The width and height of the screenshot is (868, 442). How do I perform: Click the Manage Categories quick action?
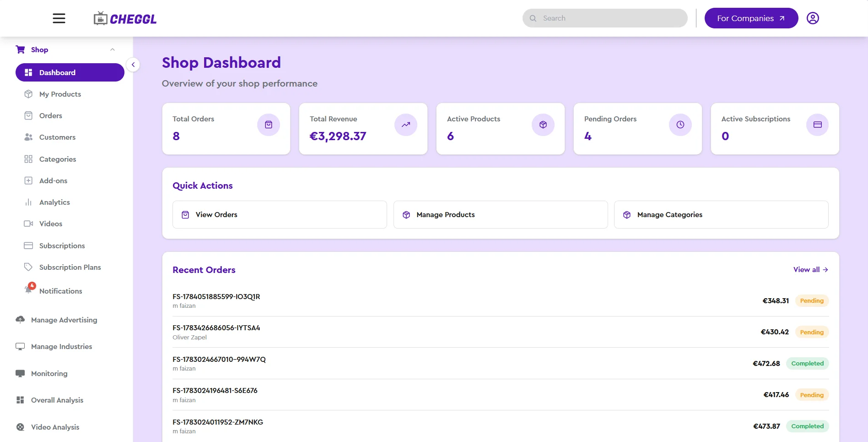click(721, 214)
